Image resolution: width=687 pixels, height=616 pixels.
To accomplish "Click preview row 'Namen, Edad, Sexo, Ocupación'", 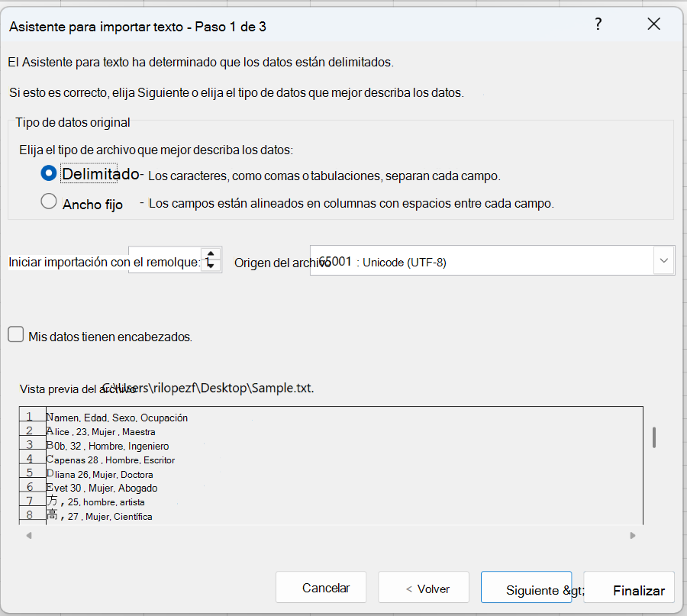I will 117,418.
